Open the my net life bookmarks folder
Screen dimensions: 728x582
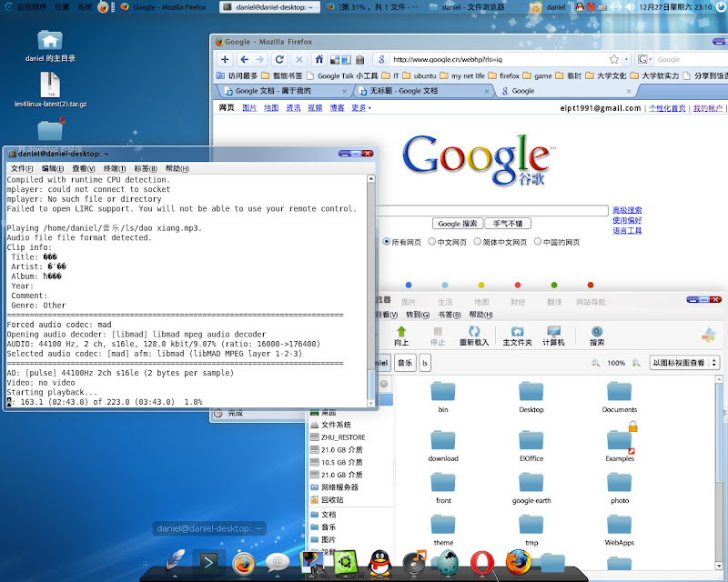click(462, 75)
